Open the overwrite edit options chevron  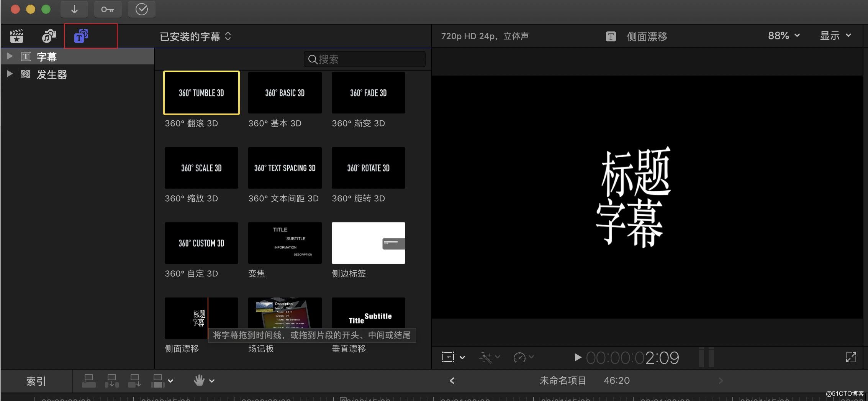[x=171, y=381]
